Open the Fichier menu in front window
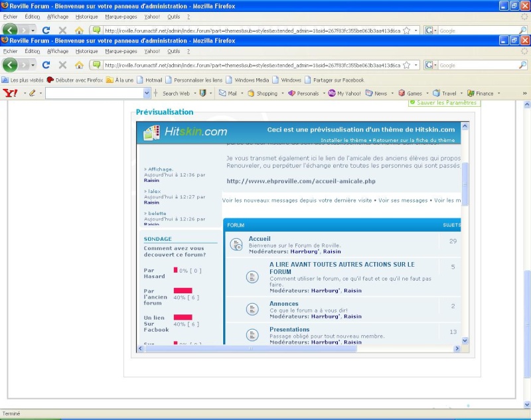This screenshot has height=420, width=531. click(10, 51)
